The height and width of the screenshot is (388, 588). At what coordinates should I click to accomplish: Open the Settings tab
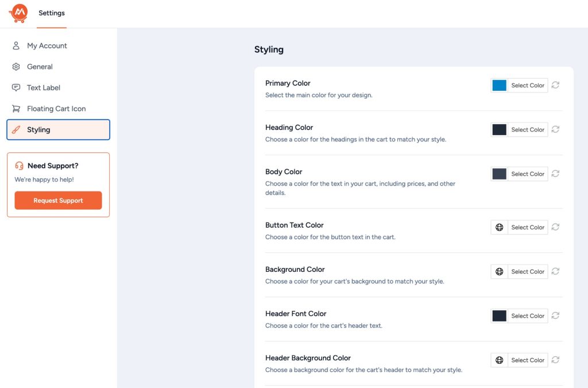[x=52, y=13]
